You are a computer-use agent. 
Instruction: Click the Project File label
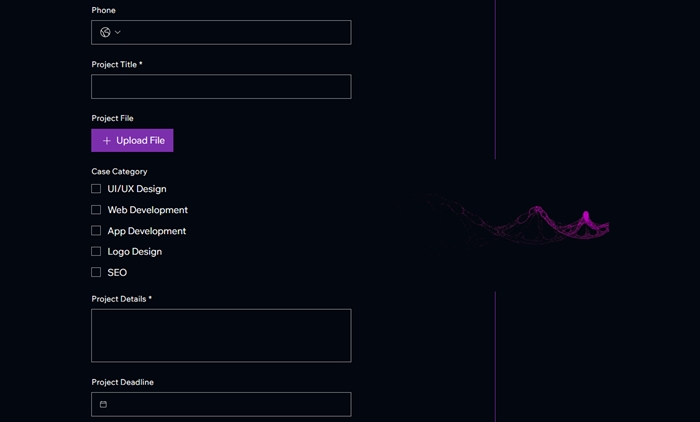tap(112, 118)
